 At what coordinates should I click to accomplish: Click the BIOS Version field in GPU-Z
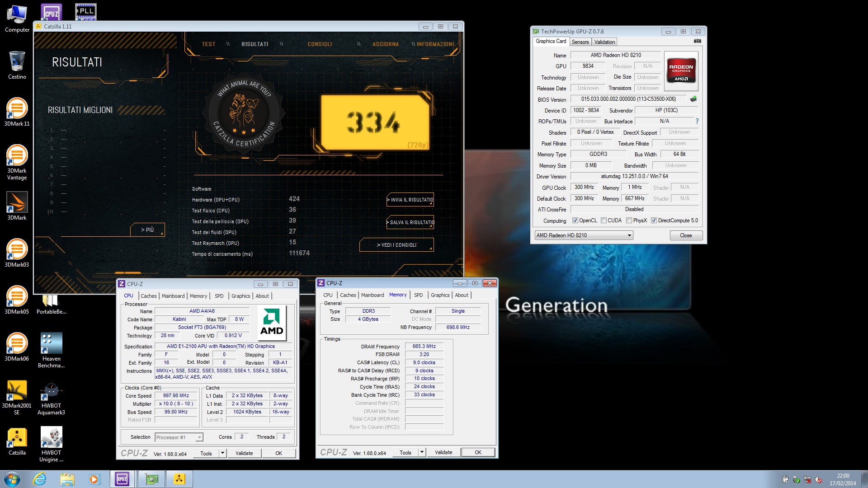(628, 99)
